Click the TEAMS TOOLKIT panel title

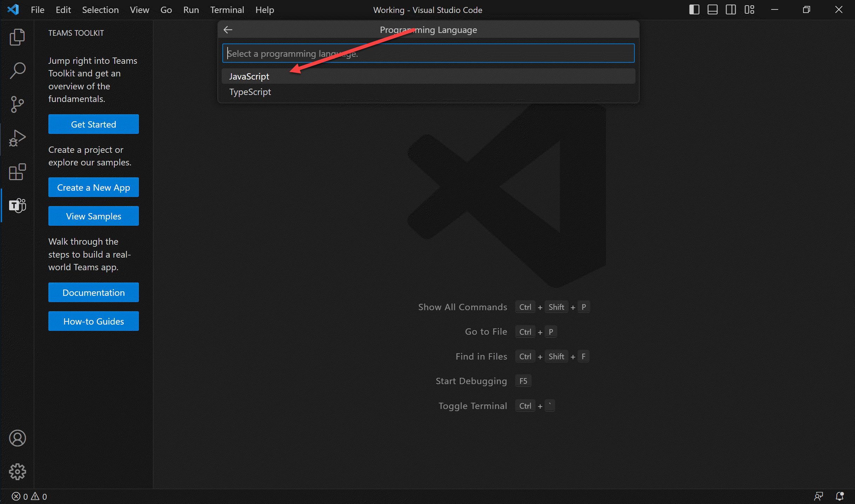click(76, 33)
